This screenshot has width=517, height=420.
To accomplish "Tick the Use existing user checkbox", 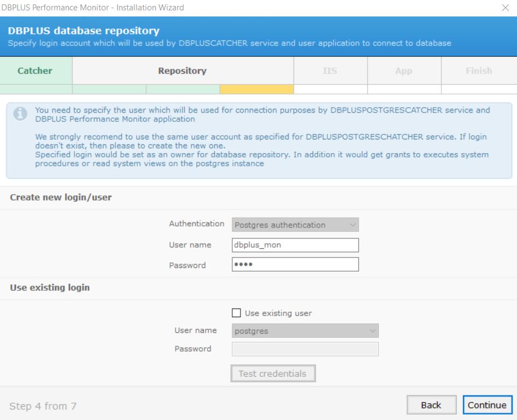I will (x=236, y=313).
